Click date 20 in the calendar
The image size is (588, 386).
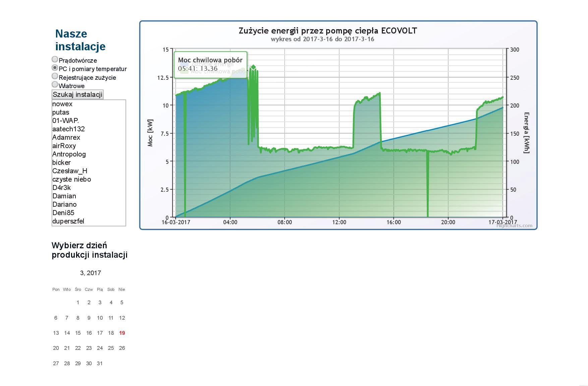(56, 348)
